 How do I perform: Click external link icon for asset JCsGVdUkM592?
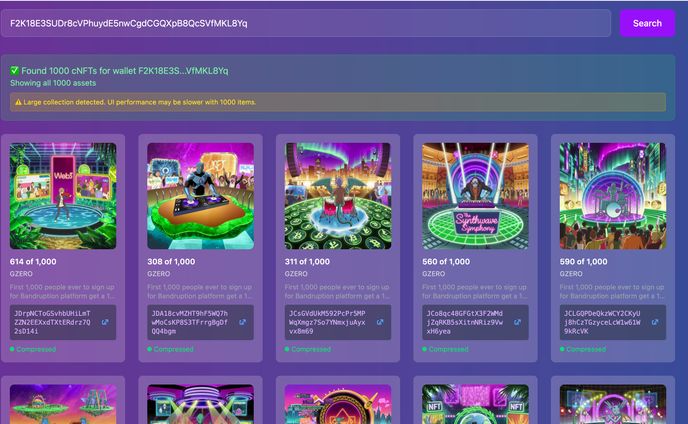(380, 322)
